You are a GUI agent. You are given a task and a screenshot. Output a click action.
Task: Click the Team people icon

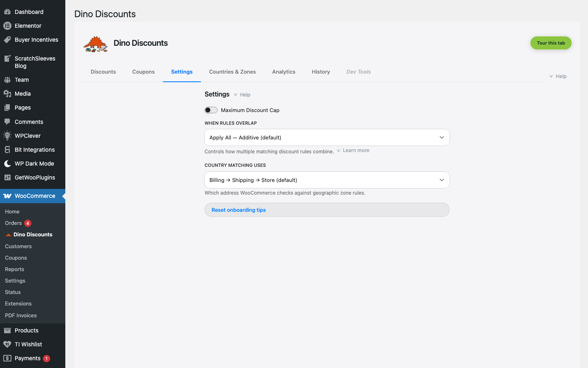[x=7, y=80]
